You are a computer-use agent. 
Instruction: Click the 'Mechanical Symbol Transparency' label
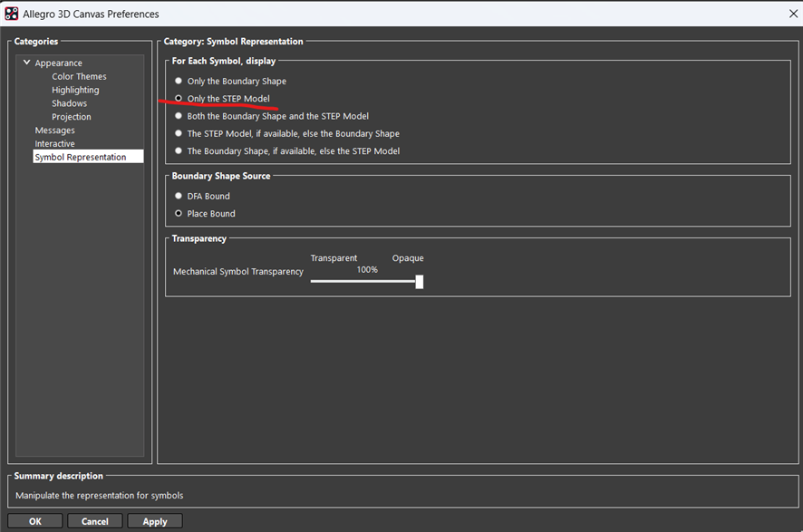tap(238, 271)
